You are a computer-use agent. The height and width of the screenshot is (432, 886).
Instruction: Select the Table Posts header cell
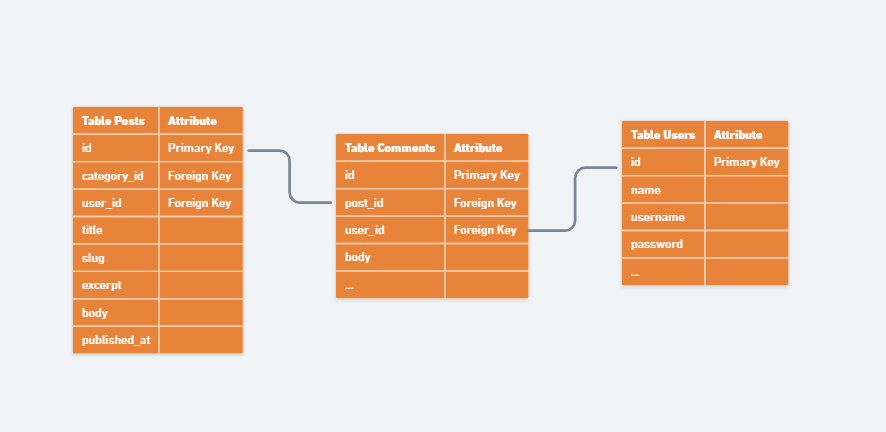[x=115, y=121]
